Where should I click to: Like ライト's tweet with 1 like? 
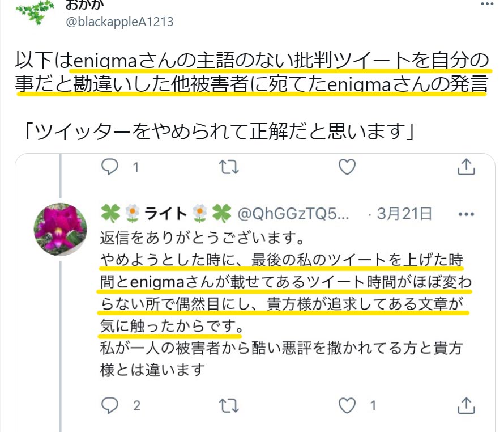coord(347,405)
